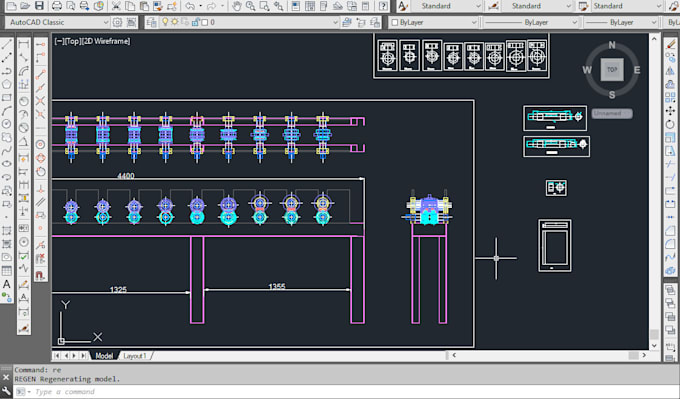The height and width of the screenshot is (399, 680).
Task: Click the vertical scrollbar down arrow
Action: click(654, 346)
